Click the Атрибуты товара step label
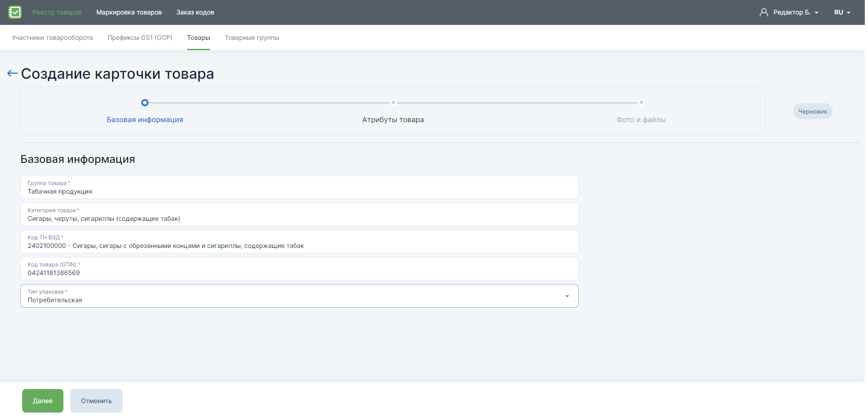This screenshot has width=868, height=418. (x=393, y=120)
